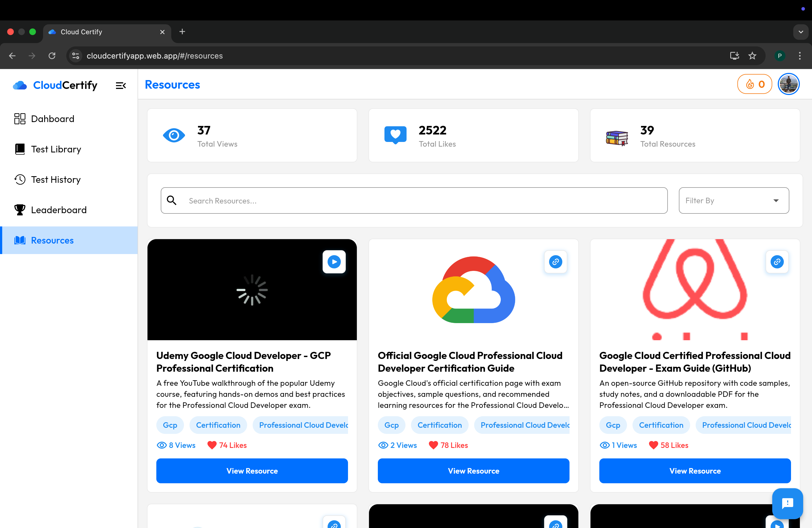Image resolution: width=812 pixels, height=528 pixels.
Task: Click the CloudCertify cloud logo
Action: [x=20, y=85]
